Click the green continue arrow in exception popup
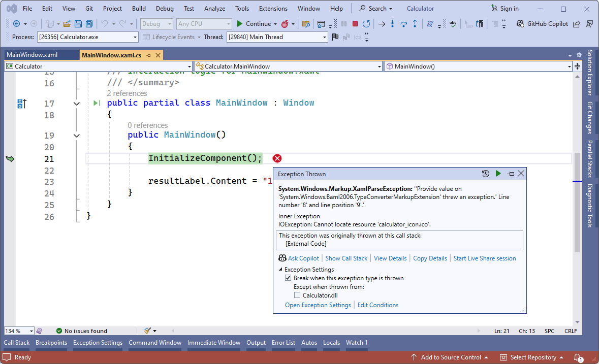The image size is (599, 364). (498, 174)
